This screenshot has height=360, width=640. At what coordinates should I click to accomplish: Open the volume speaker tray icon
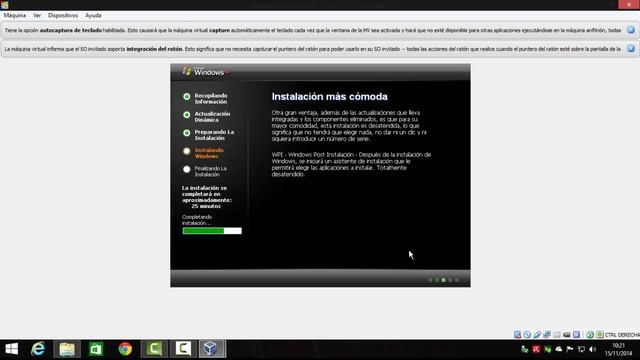tap(593, 349)
